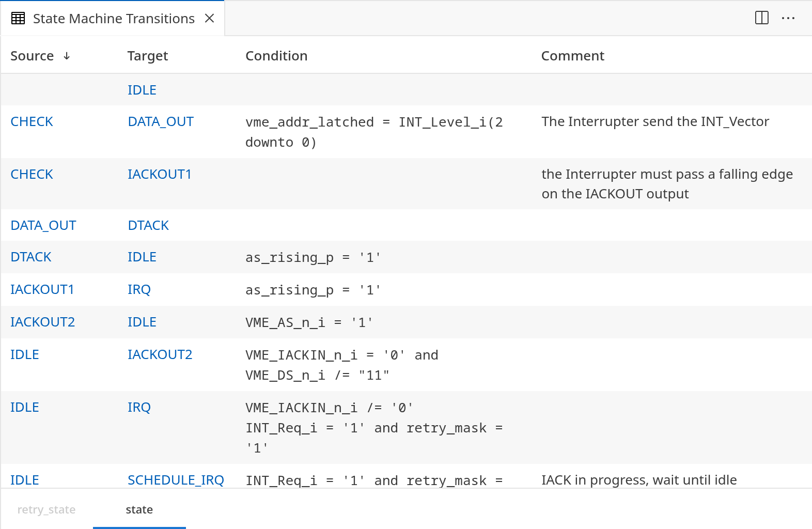Sort by the Condition column header
The height and width of the screenshot is (529, 812).
coord(276,56)
